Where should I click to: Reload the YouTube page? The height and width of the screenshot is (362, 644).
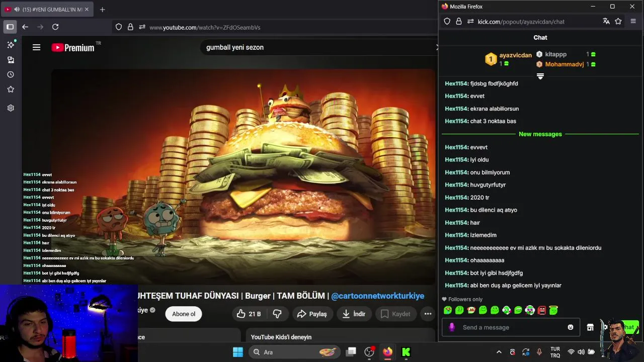[x=55, y=27]
